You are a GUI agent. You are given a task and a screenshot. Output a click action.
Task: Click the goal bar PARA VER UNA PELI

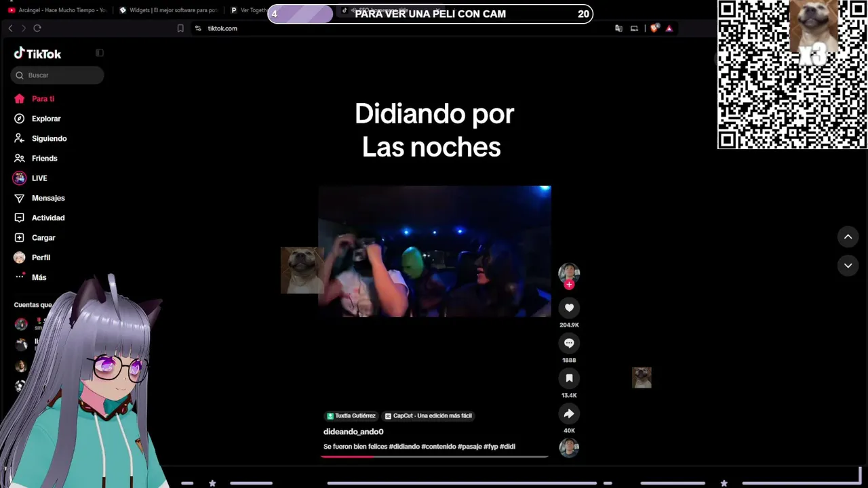(431, 14)
